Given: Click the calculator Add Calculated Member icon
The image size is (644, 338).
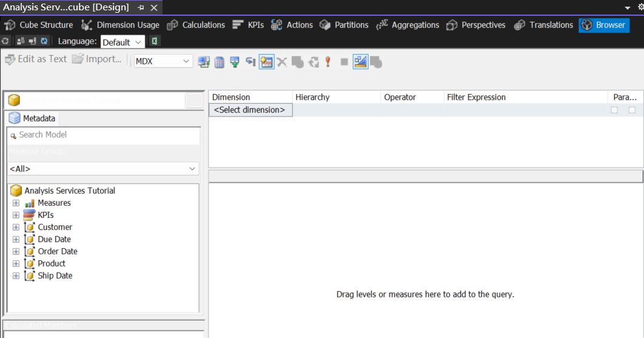Looking at the screenshot, I should coord(220,62).
